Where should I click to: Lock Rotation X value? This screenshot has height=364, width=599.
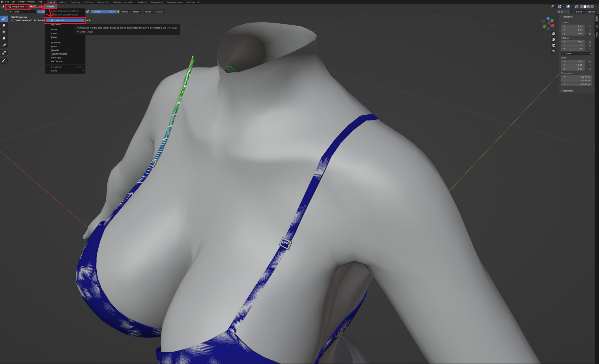(589, 42)
